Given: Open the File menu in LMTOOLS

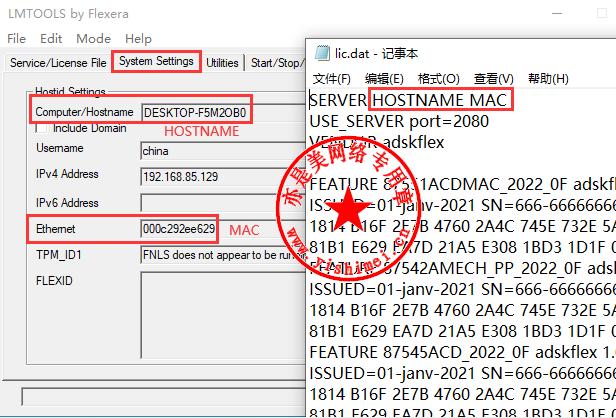Looking at the screenshot, I should (16, 38).
